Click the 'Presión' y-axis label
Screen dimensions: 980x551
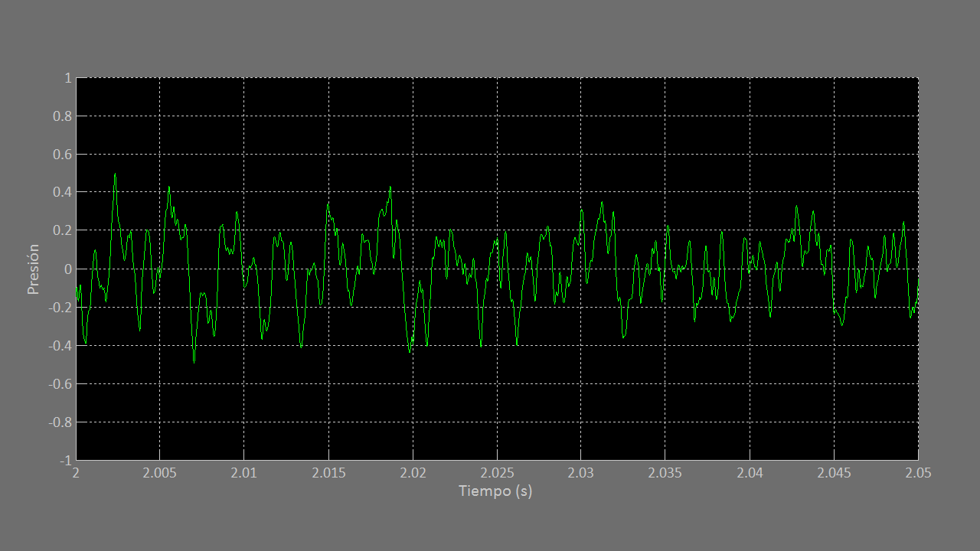click(33, 269)
